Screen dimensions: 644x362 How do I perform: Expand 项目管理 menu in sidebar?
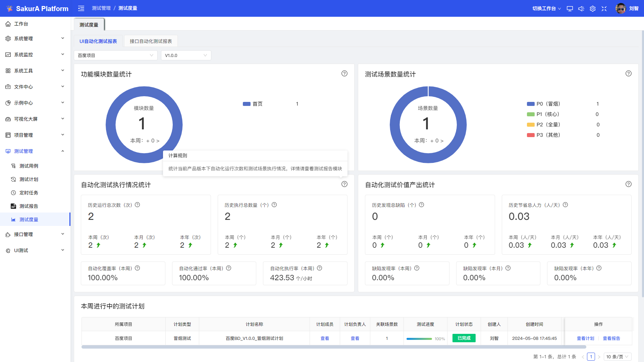point(35,135)
